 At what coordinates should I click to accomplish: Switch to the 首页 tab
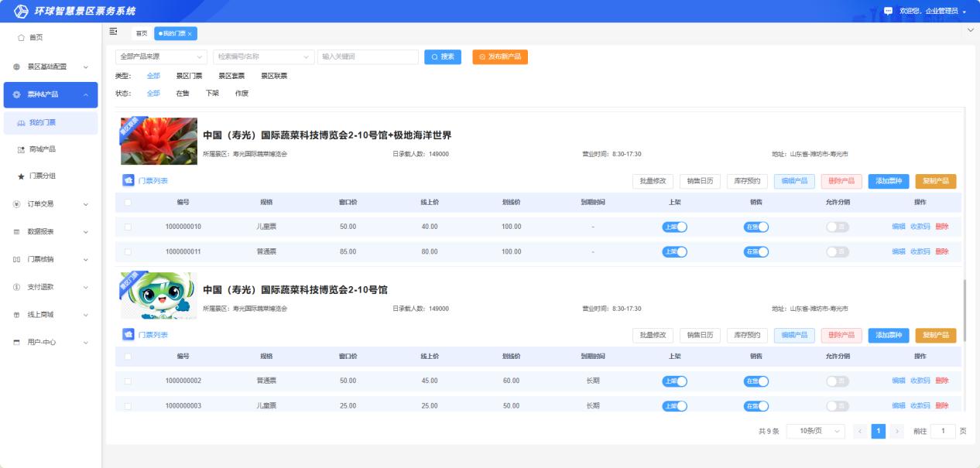(142, 33)
